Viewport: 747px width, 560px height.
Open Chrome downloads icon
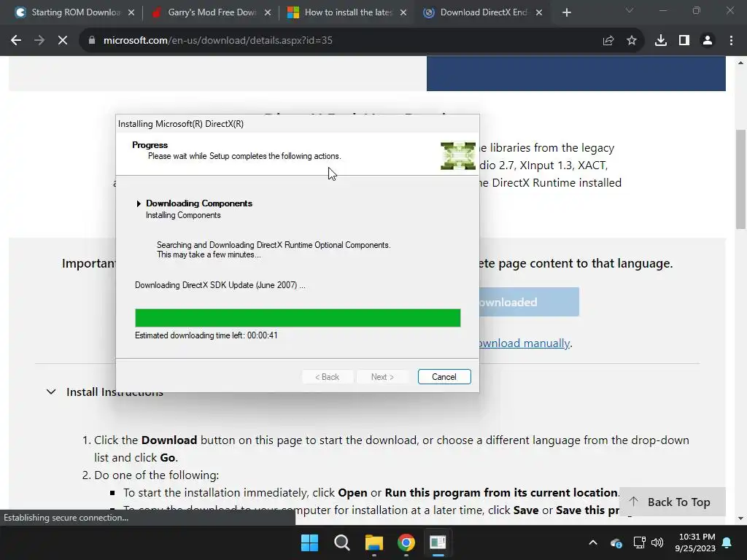pos(661,41)
